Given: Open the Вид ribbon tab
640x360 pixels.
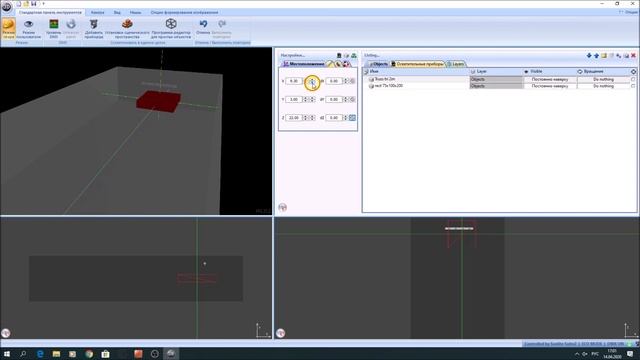Looking at the screenshot, I should [x=117, y=13].
